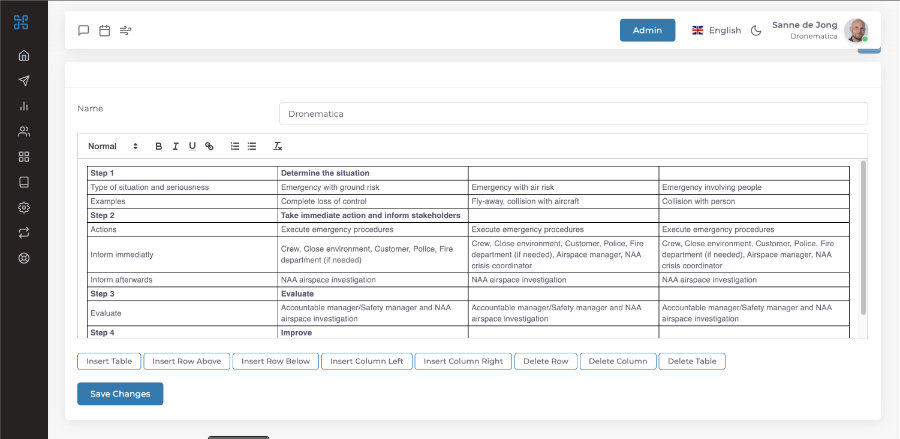Open the calendar icon in top bar
Viewport: 900px width, 439px height.
[105, 30]
